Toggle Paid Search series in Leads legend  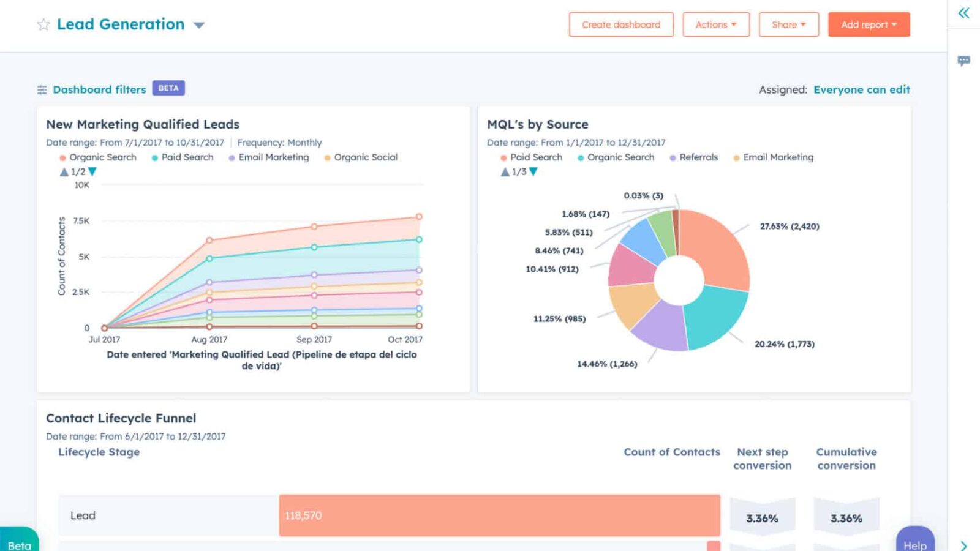click(x=183, y=157)
